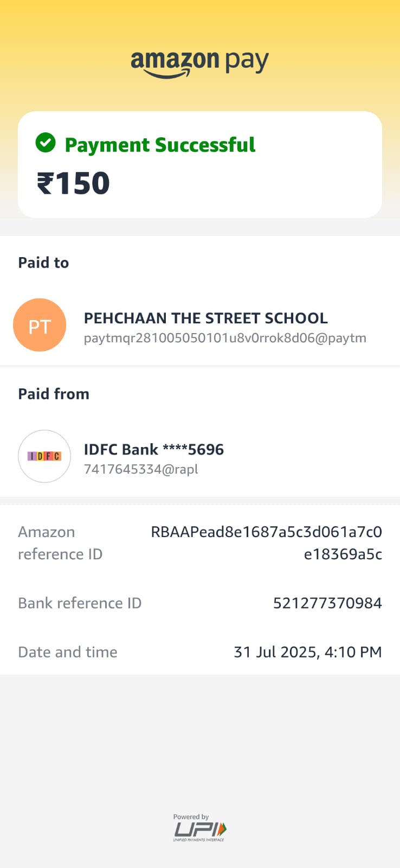This screenshot has width=400, height=868.
Task: Click the Bank reference ID number 521277370984
Action: click(327, 603)
